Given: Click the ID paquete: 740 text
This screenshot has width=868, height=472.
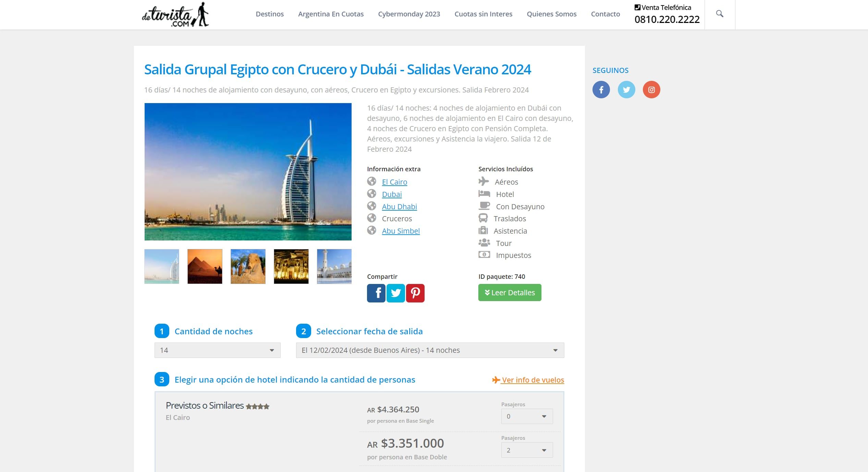Looking at the screenshot, I should click(x=502, y=276).
